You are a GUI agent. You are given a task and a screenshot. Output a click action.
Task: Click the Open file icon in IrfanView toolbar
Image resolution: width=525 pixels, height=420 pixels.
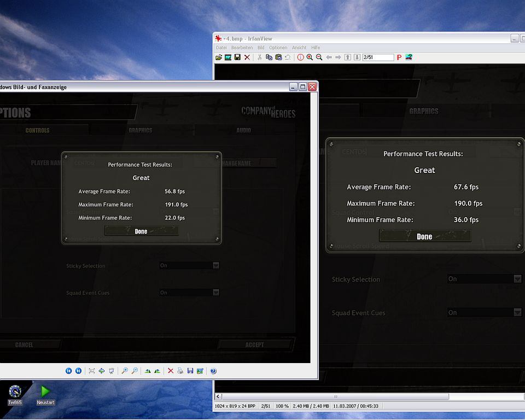pyautogui.click(x=219, y=57)
